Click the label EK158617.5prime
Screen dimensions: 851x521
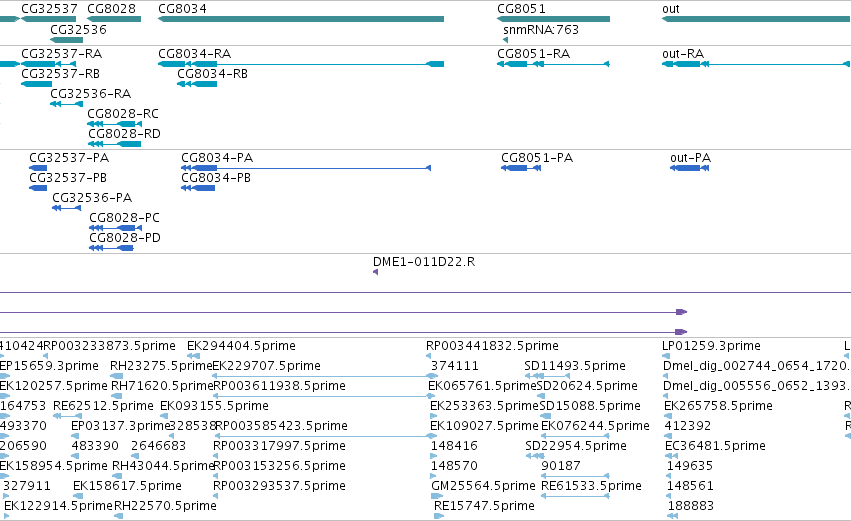click(x=128, y=486)
